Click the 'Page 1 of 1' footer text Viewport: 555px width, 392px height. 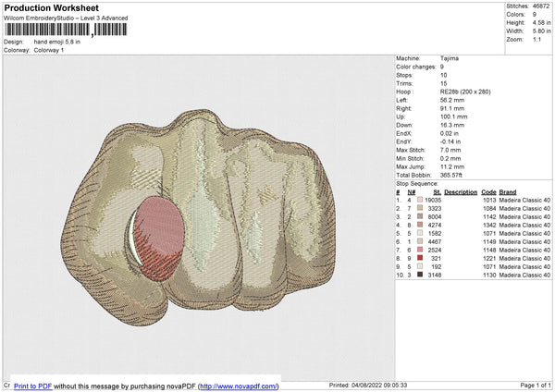(536, 386)
